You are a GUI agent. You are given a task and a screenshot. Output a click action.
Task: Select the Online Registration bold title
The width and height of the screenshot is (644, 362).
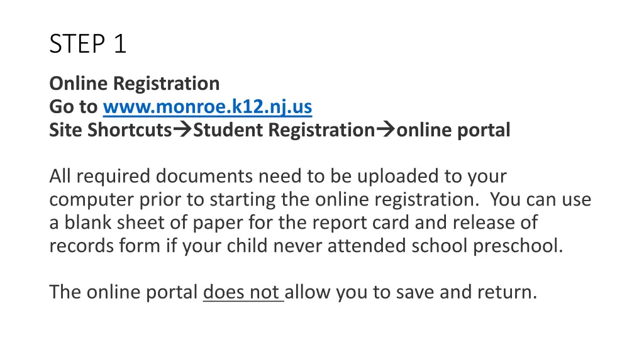coord(135,84)
